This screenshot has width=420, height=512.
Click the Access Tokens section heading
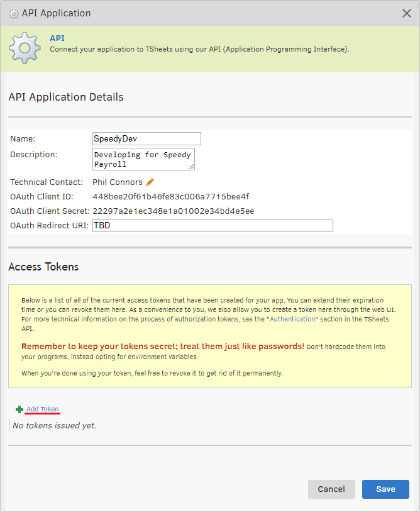pos(43,267)
